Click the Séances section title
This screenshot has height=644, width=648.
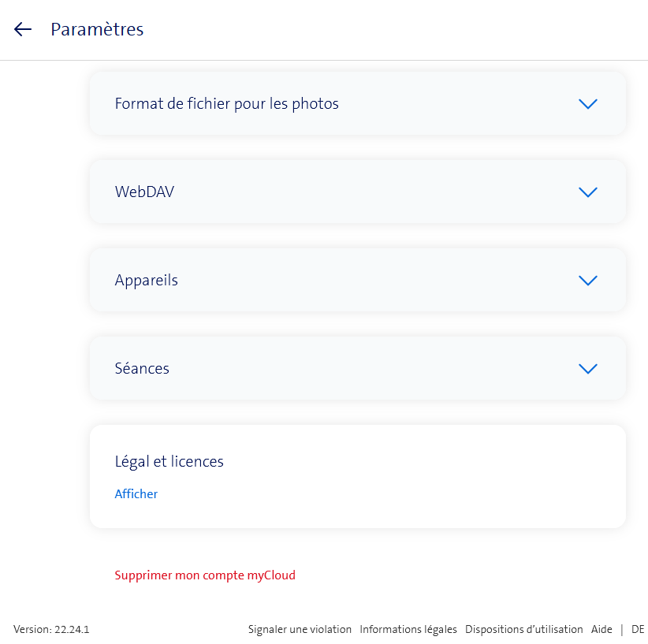coord(142,369)
